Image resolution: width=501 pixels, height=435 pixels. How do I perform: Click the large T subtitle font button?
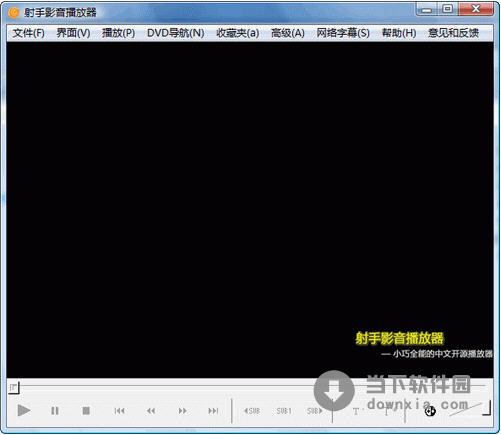(356, 411)
